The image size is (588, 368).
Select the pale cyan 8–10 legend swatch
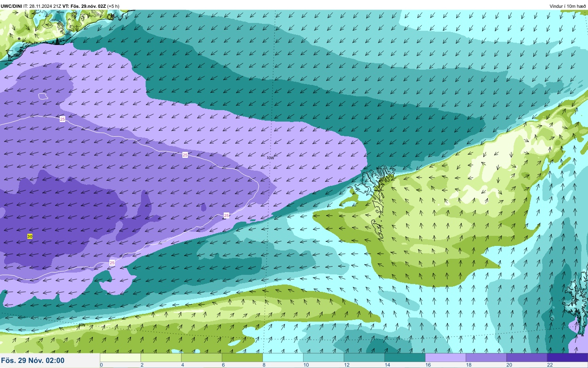(x=283, y=357)
